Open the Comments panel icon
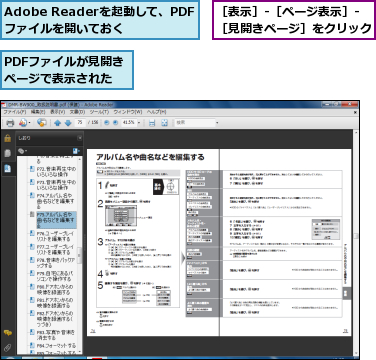The image size is (376, 360). tap(7, 333)
